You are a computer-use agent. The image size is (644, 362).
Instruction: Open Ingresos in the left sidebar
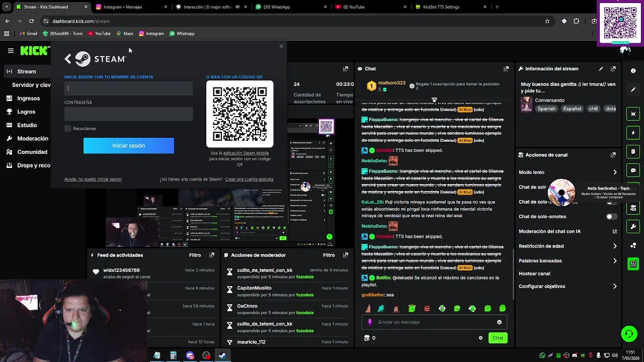click(28, 99)
